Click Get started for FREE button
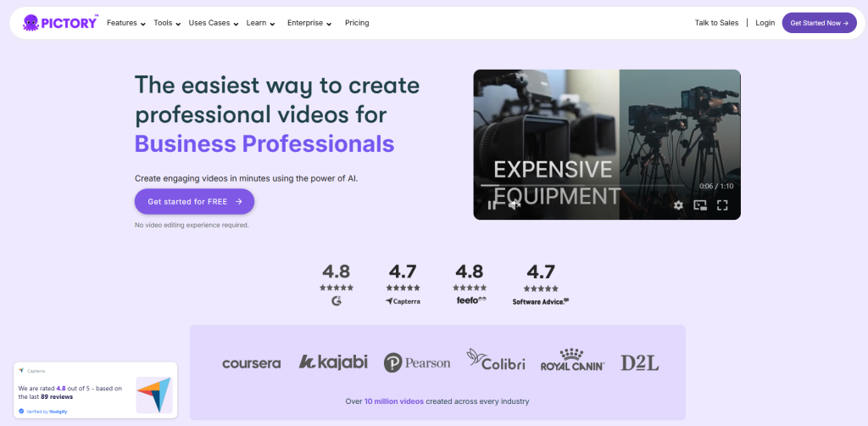This screenshot has width=868, height=426. point(194,202)
